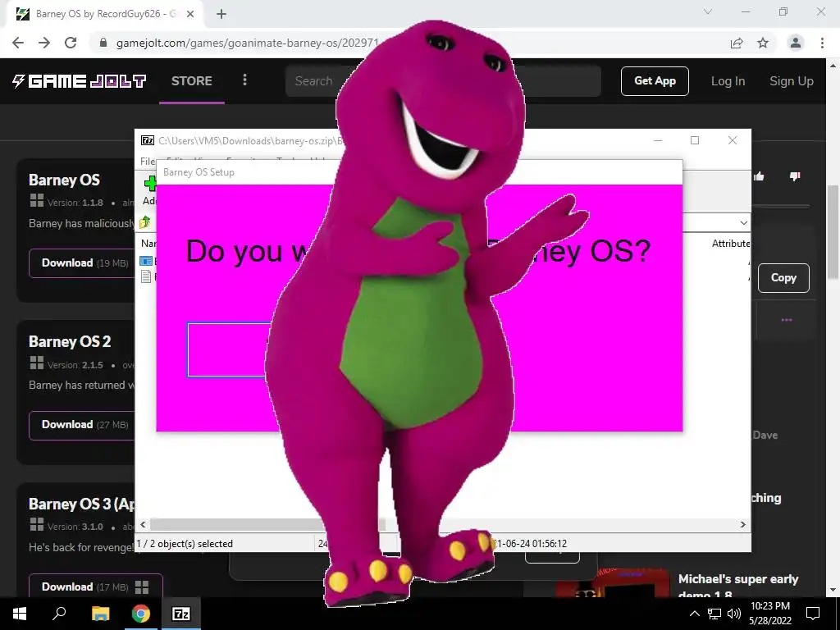Click the Copy button
This screenshot has width=840, height=630.
(x=783, y=277)
